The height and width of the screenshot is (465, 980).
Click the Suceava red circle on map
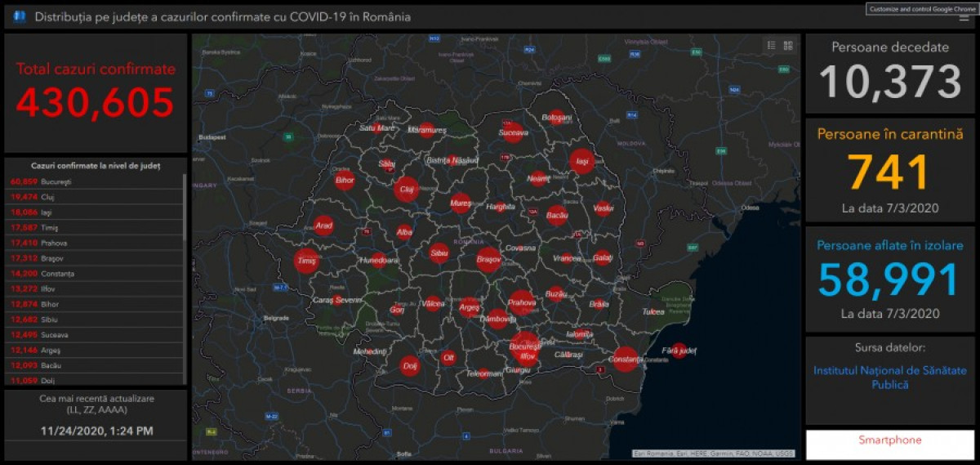(512, 132)
